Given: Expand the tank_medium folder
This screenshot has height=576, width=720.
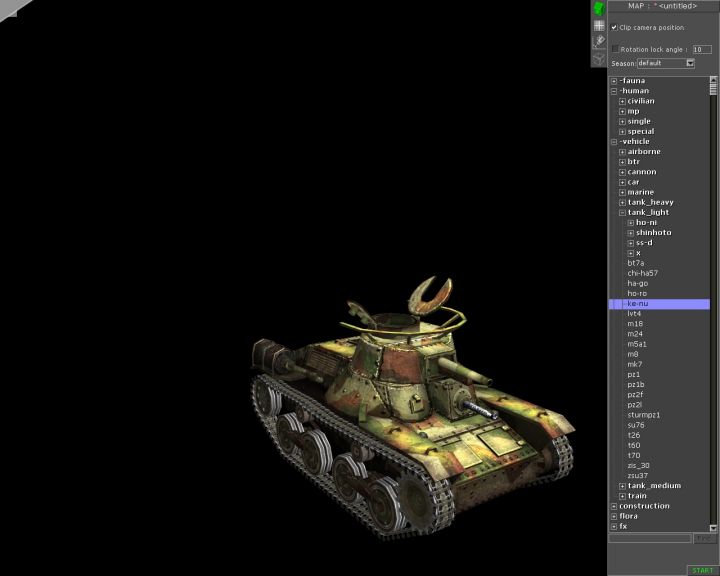Looking at the screenshot, I should pos(622,486).
